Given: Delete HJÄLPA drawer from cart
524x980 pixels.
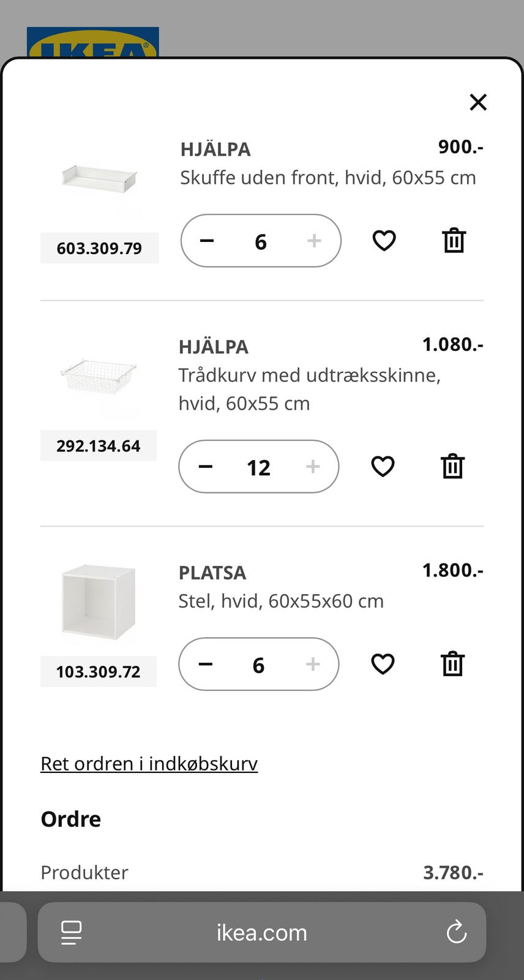Looking at the screenshot, I should pos(454,241).
